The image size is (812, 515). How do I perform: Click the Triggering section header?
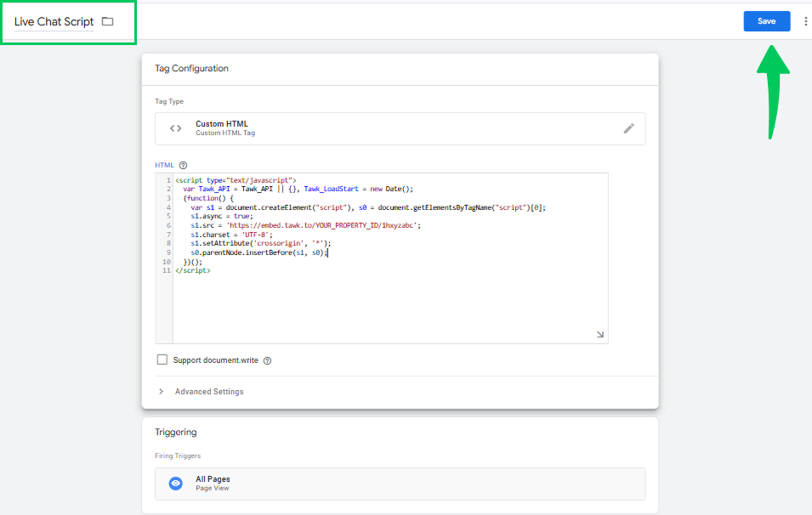[x=175, y=433]
